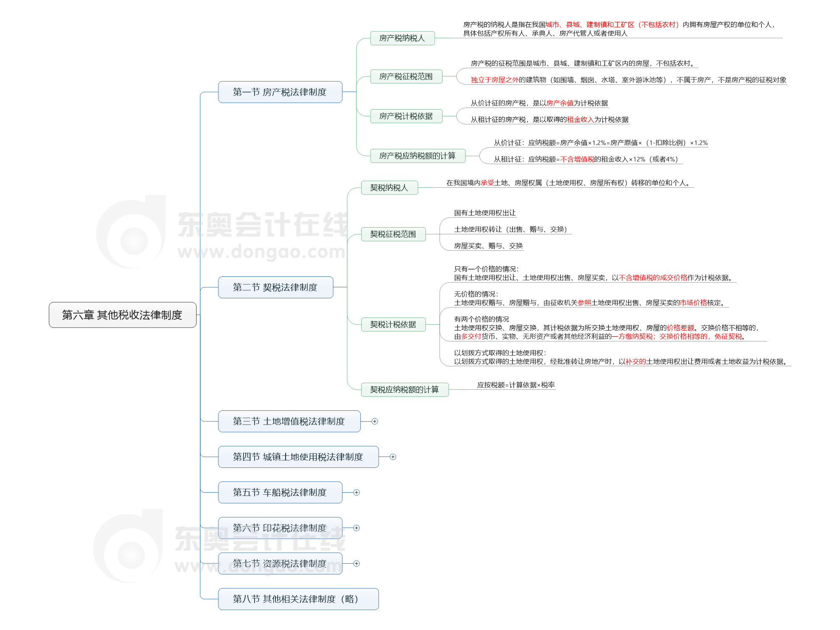Screen dimensions: 840x630
Task: Select the 房产税应纳税额的计算 subtopic
Action: click(417, 156)
